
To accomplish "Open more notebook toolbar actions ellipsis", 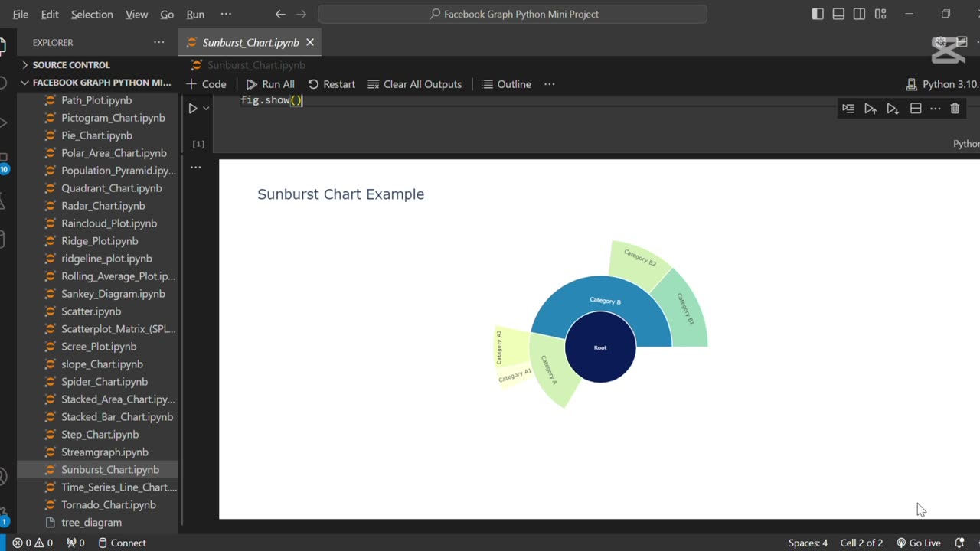I will click(549, 84).
